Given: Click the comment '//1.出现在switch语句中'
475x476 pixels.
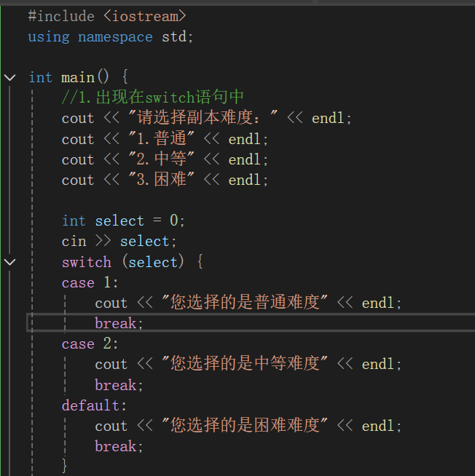Looking at the screenshot, I should tap(152, 98).
